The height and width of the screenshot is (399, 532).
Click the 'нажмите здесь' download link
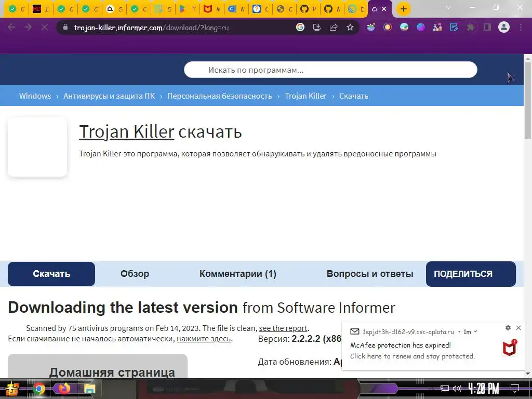coord(204,339)
